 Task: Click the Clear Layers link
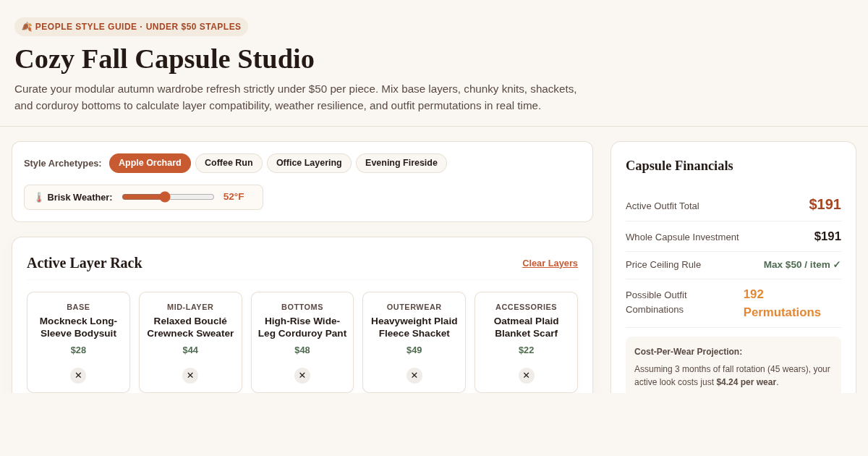click(x=550, y=263)
